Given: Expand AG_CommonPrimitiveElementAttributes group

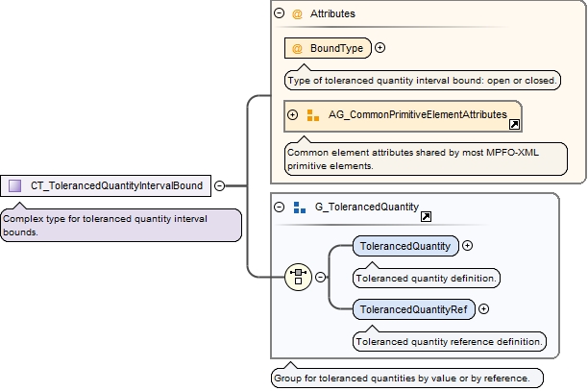Looking at the screenshot, I should click(x=292, y=114).
